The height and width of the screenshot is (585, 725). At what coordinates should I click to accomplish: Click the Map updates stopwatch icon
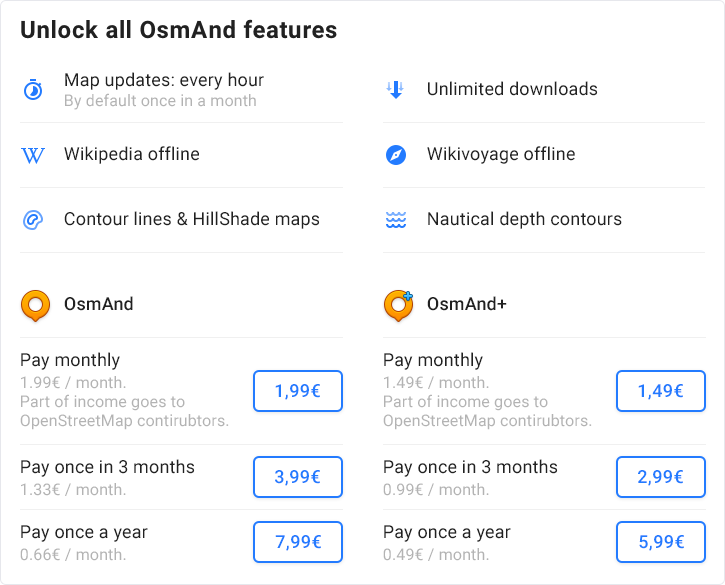[33, 89]
